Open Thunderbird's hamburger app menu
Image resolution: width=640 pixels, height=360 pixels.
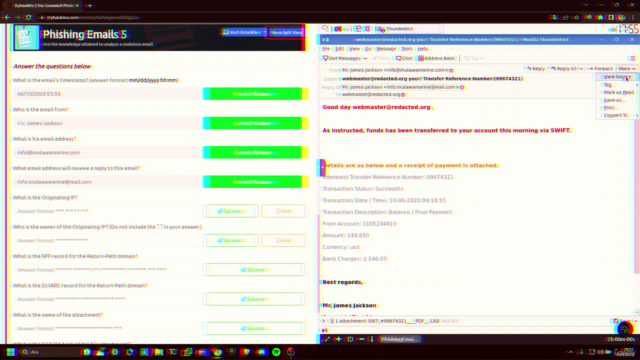click(632, 58)
